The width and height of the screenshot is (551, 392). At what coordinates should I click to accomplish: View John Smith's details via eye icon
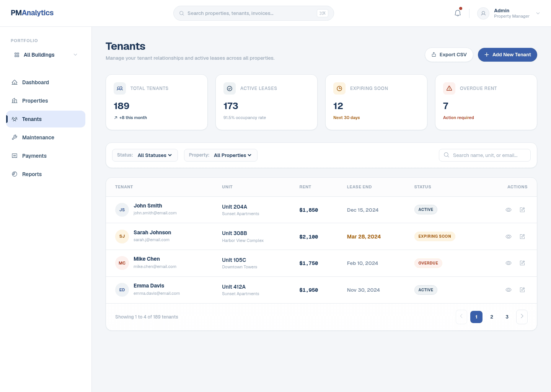pyautogui.click(x=509, y=210)
